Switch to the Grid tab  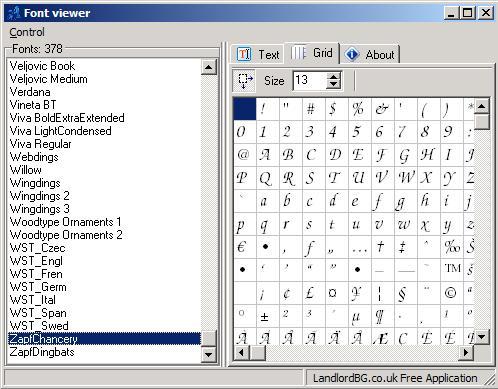tap(312, 53)
